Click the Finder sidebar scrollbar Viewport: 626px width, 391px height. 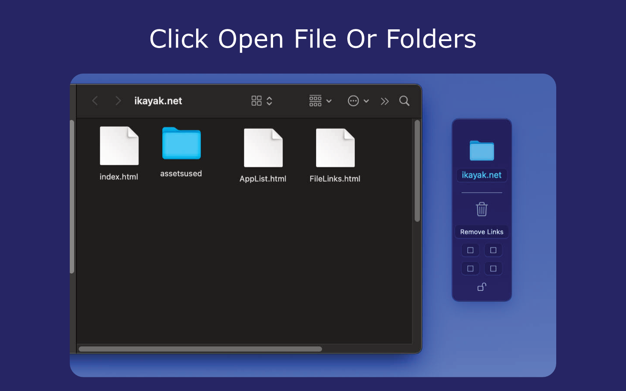click(x=72, y=196)
